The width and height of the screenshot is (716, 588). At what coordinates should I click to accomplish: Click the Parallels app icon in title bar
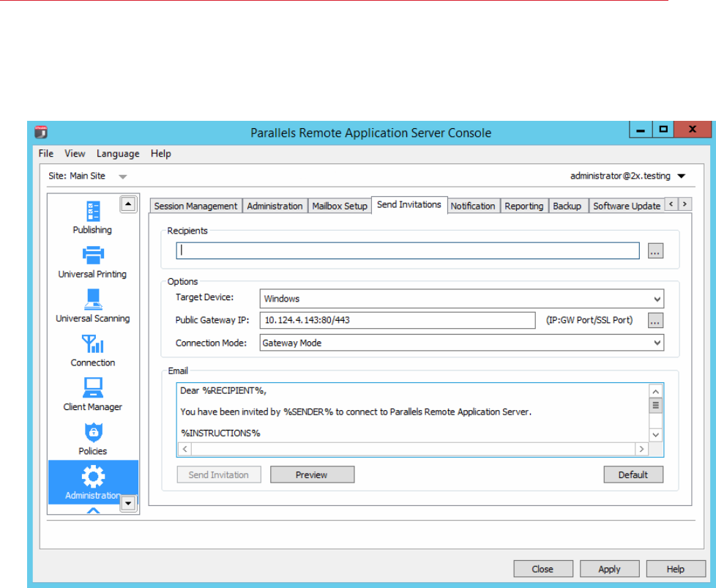[x=41, y=133]
